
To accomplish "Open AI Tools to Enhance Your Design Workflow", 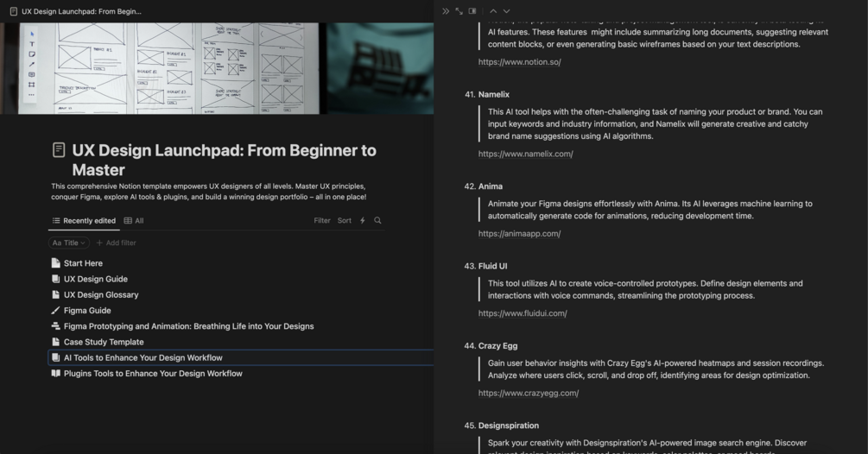I will [143, 358].
